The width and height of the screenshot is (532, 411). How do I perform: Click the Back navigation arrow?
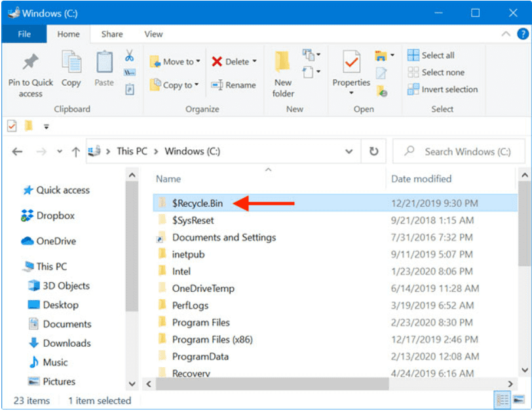click(x=17, y=151)
